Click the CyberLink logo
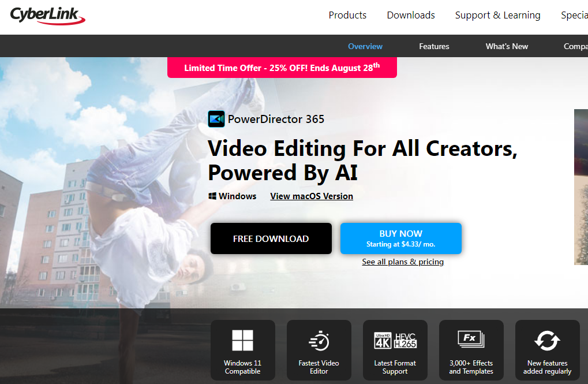588x384 pixels. click(x=47, y=15)
